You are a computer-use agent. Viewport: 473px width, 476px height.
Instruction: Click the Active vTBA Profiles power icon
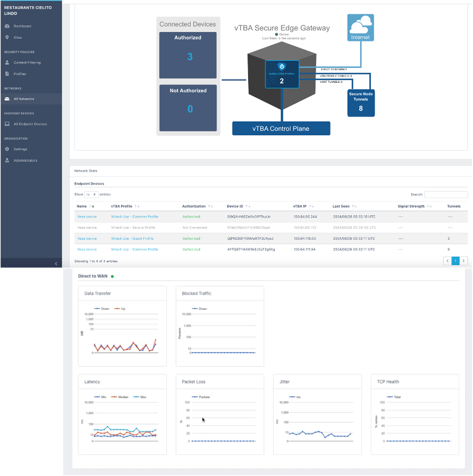click(282, 66)
